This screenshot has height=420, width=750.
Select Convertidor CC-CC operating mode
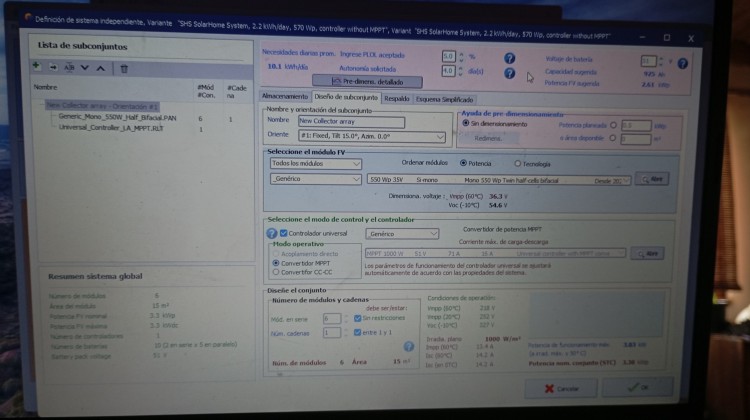pyautogui.click(x=276, y=272)
